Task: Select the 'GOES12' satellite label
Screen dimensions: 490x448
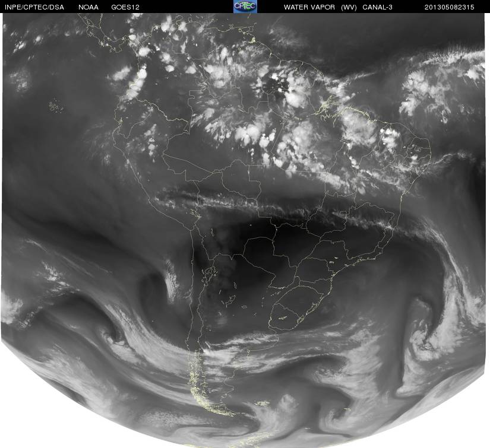Action: 125,7
